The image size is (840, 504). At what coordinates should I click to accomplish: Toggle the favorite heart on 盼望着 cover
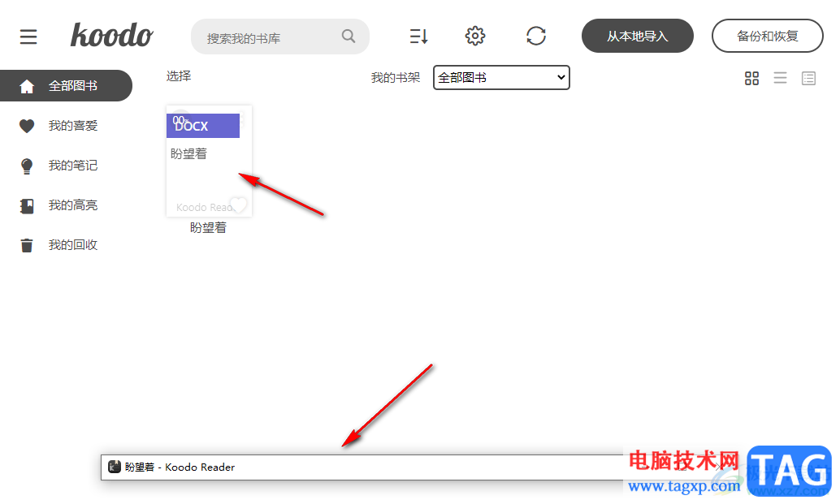(238, 205)
